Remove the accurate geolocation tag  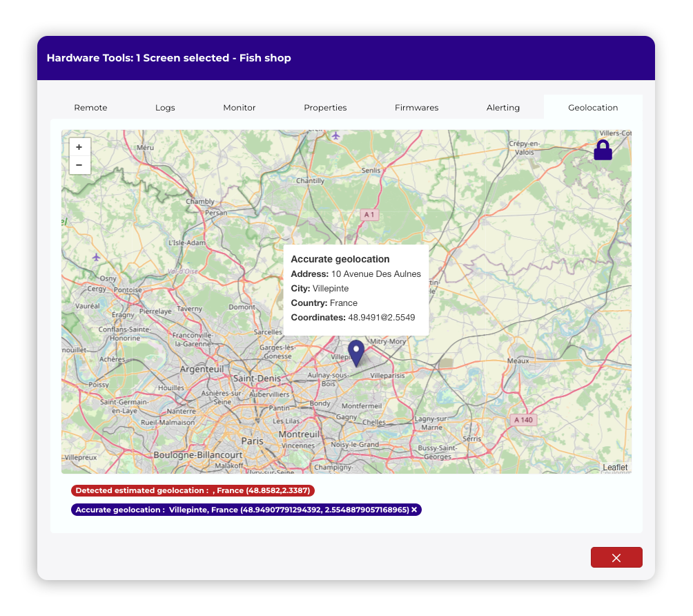pyautogui.click(x=414, y=510)
